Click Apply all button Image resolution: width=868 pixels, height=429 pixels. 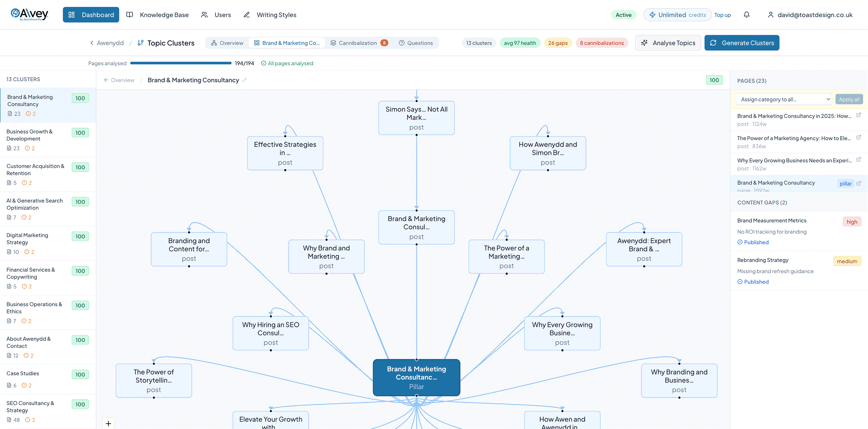pos(849,99)
